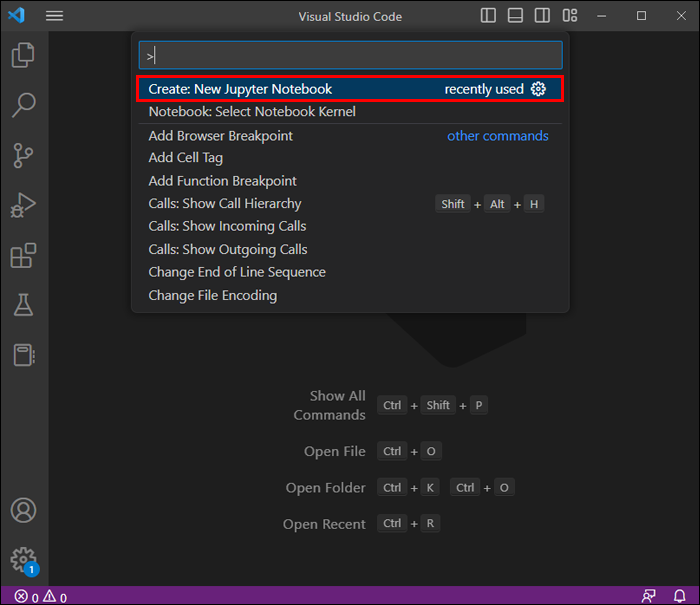The image size is (700, 605).
Task: Open the Testing flask icon
Action: pos(23,305)
